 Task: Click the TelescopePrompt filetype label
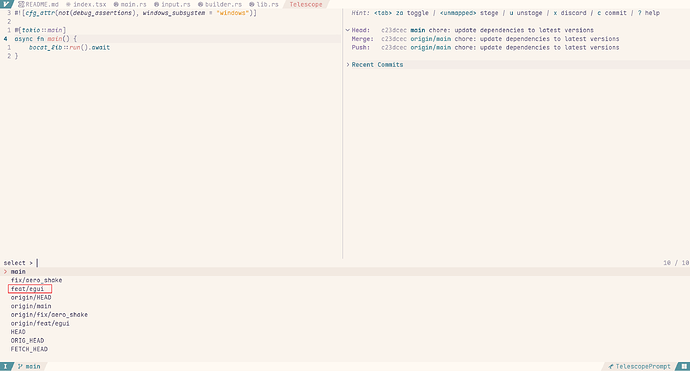pos(643,366)
